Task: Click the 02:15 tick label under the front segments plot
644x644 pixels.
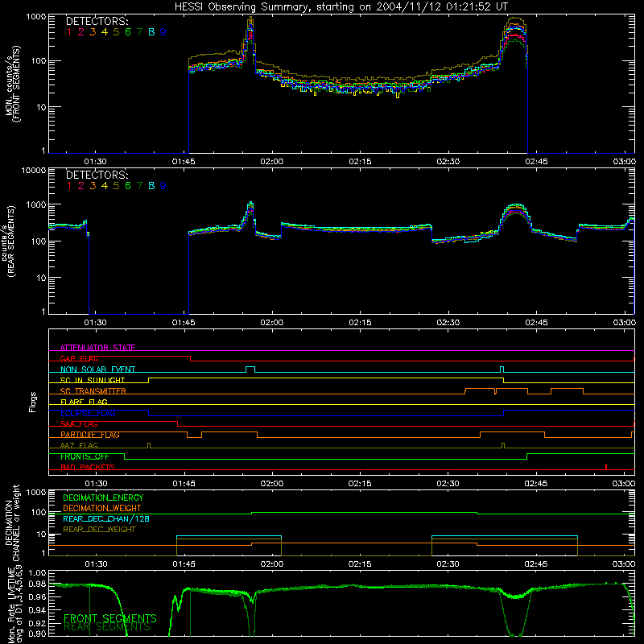Action: 360,162
